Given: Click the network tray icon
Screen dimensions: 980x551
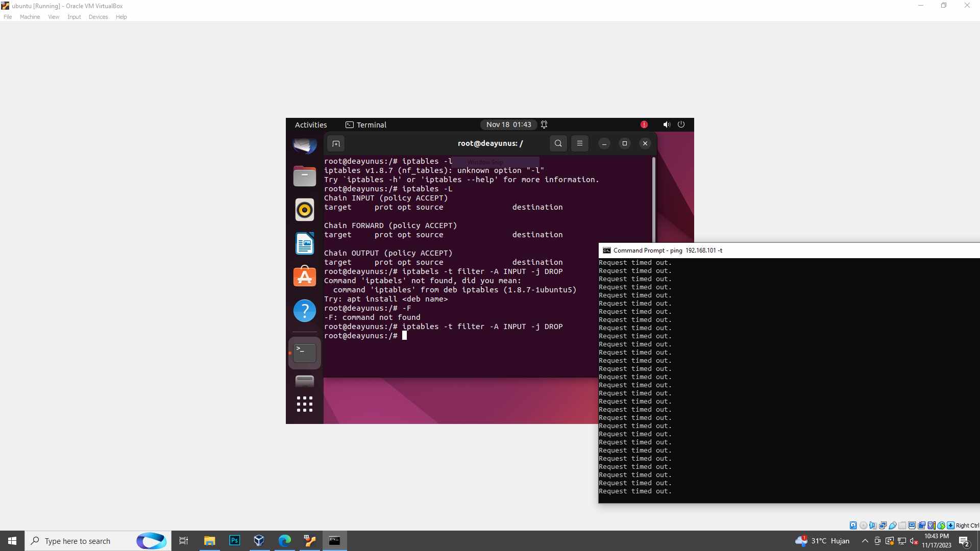Looking at the screenshot, I should point(902,541).
